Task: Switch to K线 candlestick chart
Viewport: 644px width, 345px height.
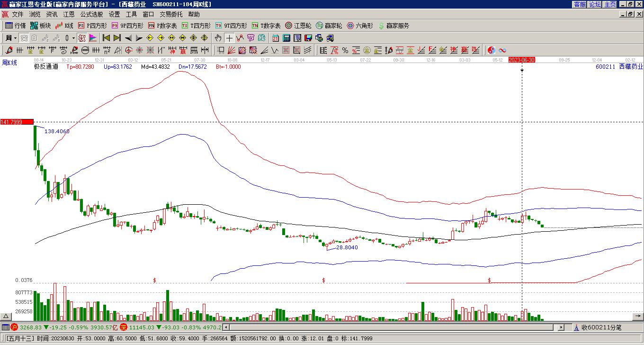Action: point(64,26)
